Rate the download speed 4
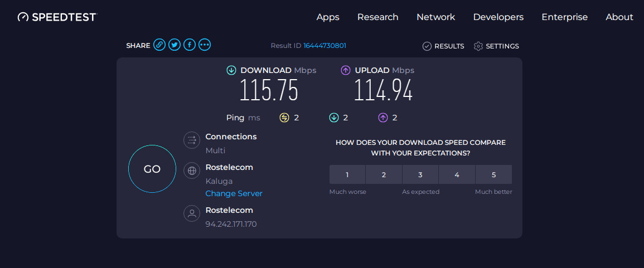 457,174
